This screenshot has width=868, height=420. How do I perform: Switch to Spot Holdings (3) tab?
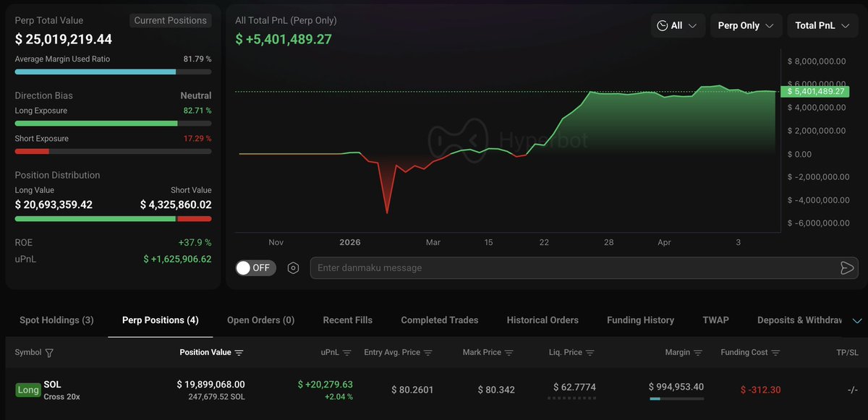[x=56, y=320]
